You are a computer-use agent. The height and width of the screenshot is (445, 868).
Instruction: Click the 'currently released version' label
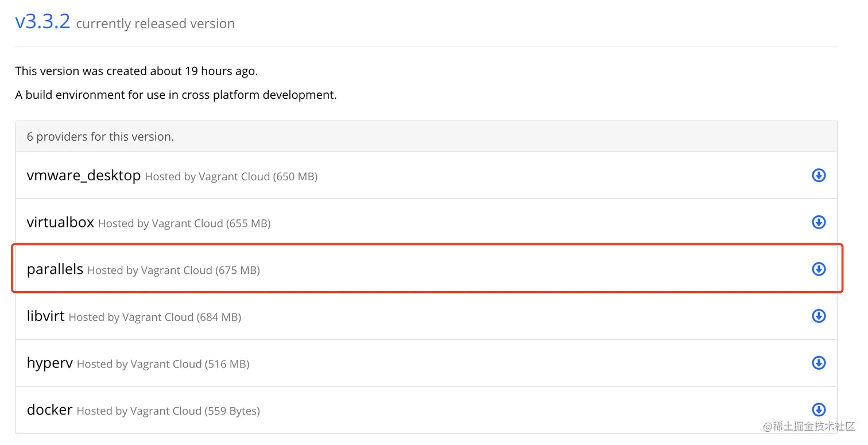pyautogui.click(x=155, y=24)
